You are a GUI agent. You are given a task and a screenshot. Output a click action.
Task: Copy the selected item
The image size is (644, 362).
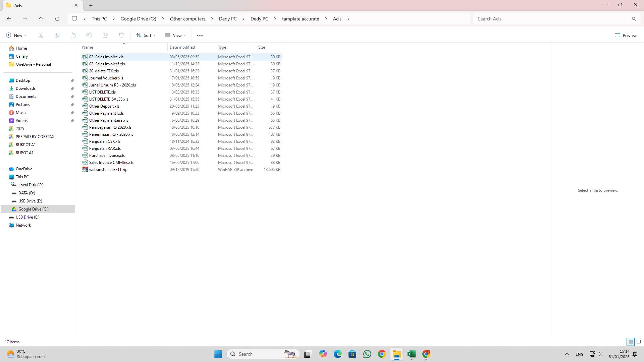(57, 35)
